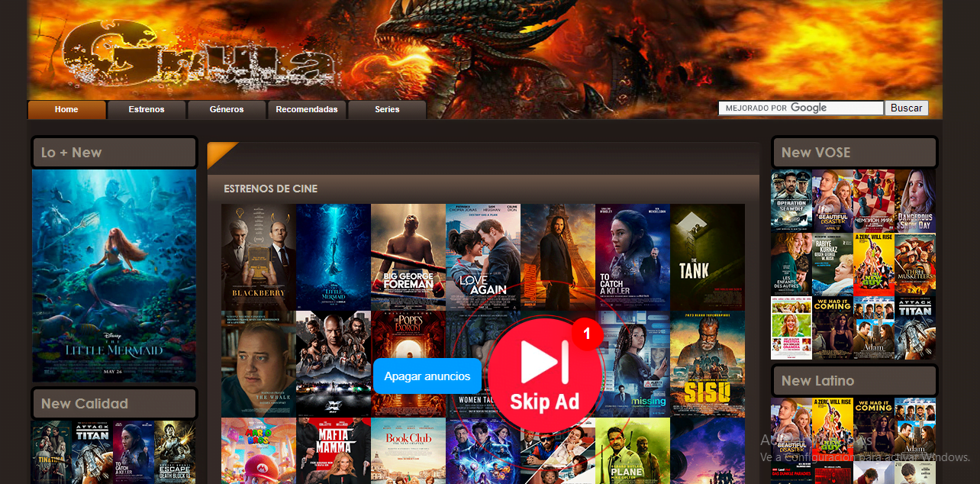
Task: Click the Buscar search button
Action: pos(907,108)
